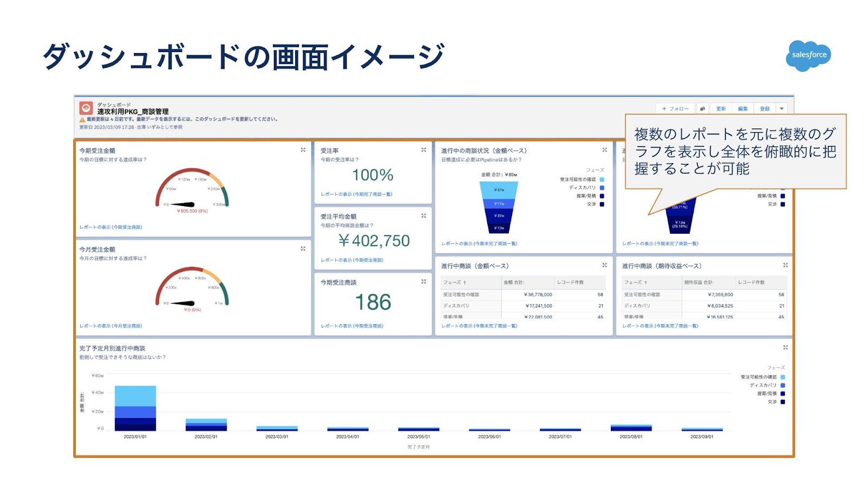Click the ¥17M segment of the funnel
Image resolution: width=868 pixels, height=488 pixels.
[499, 203]
